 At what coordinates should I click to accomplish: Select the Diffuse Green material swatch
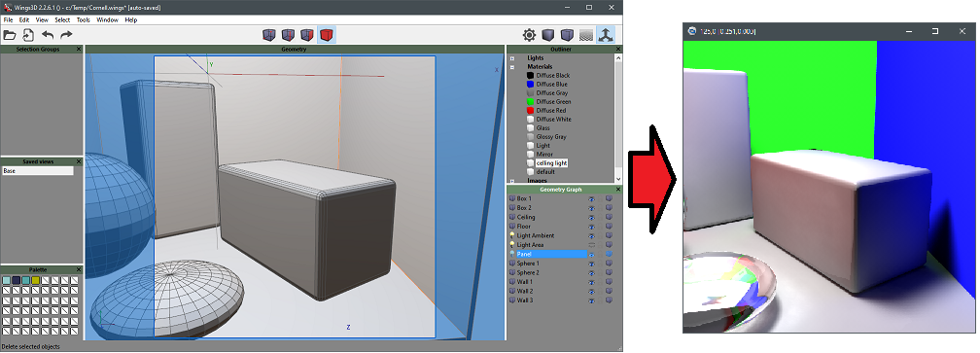point(531,102)
